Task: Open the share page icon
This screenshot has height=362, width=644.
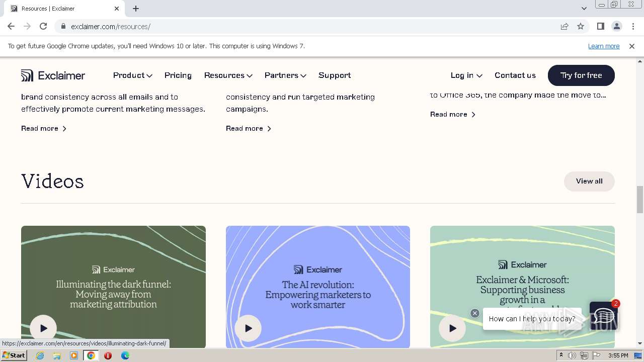Action: tap(565, 26)
